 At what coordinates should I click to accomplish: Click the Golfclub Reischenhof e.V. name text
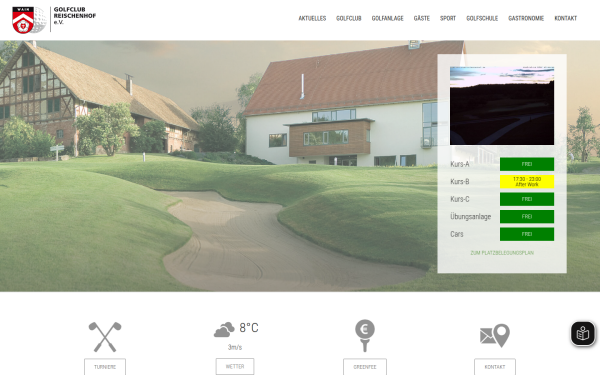tap(75, 16)
